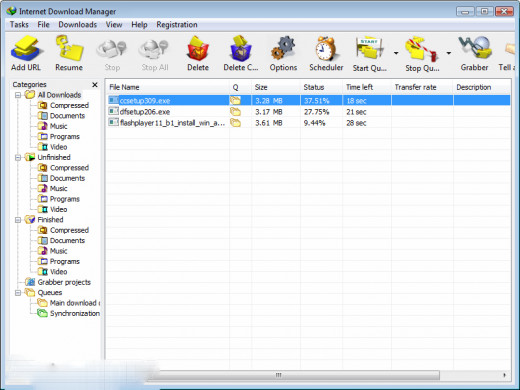Image resolution: width=520 pixels, height=390 pixels.
Task: Click the Start Qu... toolbar icon
Action: (370, 53)
